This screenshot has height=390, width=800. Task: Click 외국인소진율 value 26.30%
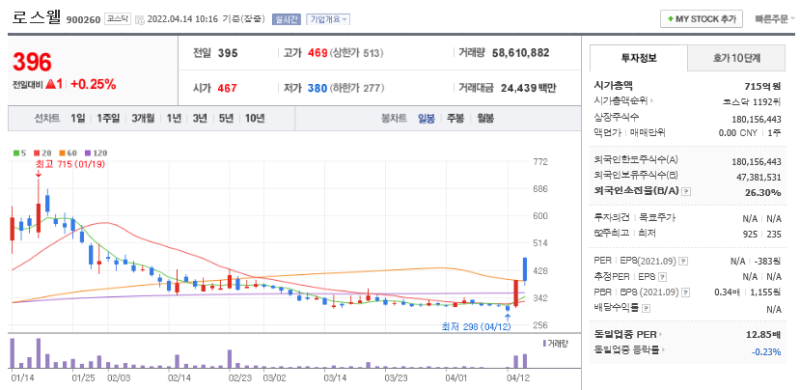point(764,193)
